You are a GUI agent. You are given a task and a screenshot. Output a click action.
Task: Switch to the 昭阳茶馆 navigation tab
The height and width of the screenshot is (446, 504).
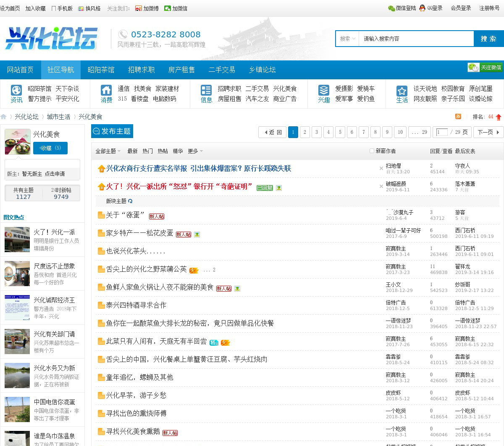pos(101,70)
